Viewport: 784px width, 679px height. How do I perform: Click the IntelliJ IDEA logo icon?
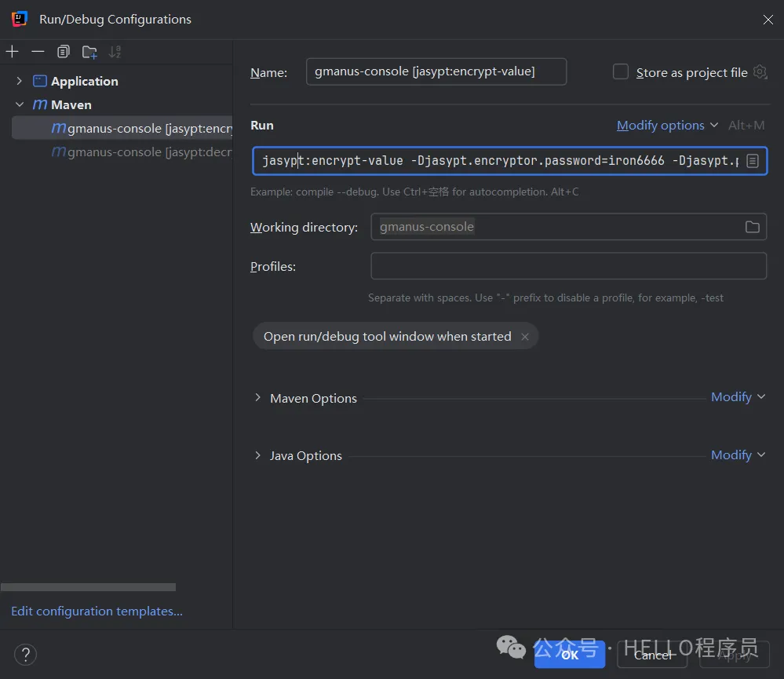(19, 19)
